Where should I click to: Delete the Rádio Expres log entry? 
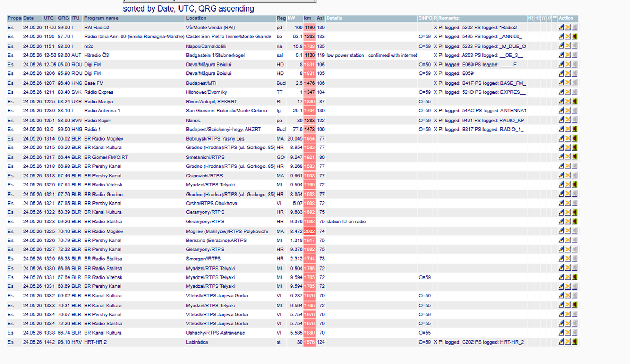(568, 92)
